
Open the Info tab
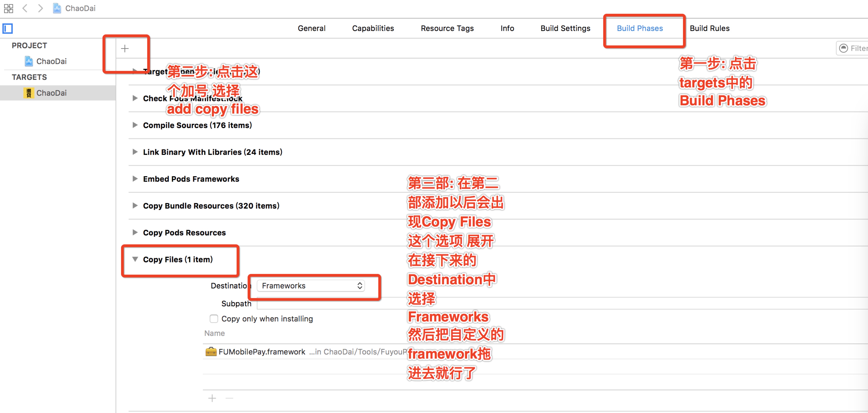507,28
